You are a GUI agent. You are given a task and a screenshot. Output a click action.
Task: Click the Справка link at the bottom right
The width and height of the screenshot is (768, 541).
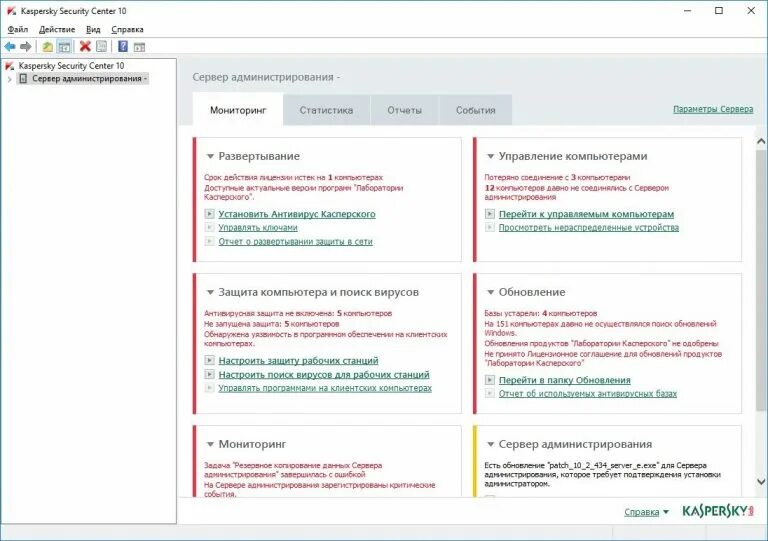point(642,512)
